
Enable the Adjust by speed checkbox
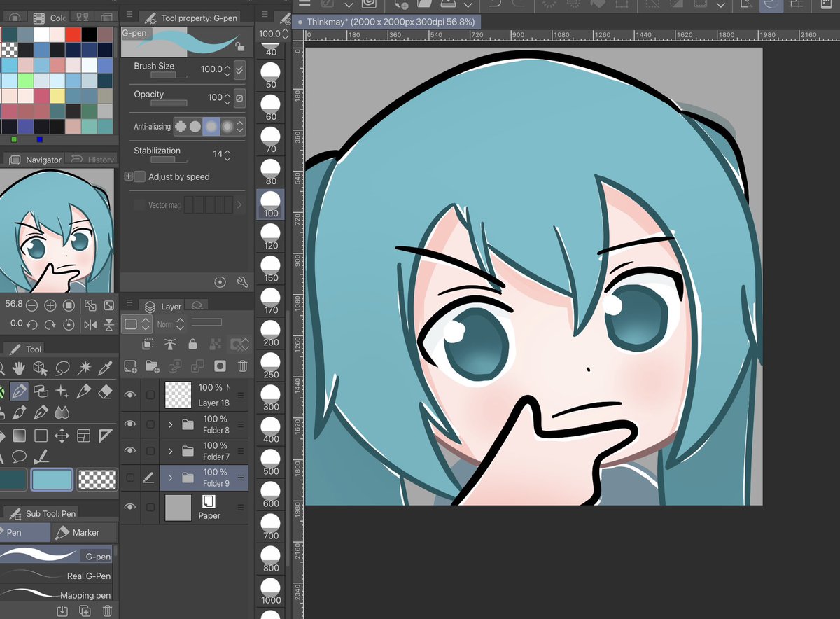tap(140, 176)
